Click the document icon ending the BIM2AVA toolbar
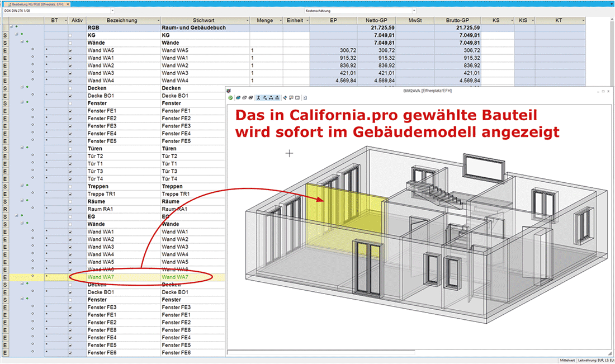Screen dimensions: 615x364 (x=305, y=98)
